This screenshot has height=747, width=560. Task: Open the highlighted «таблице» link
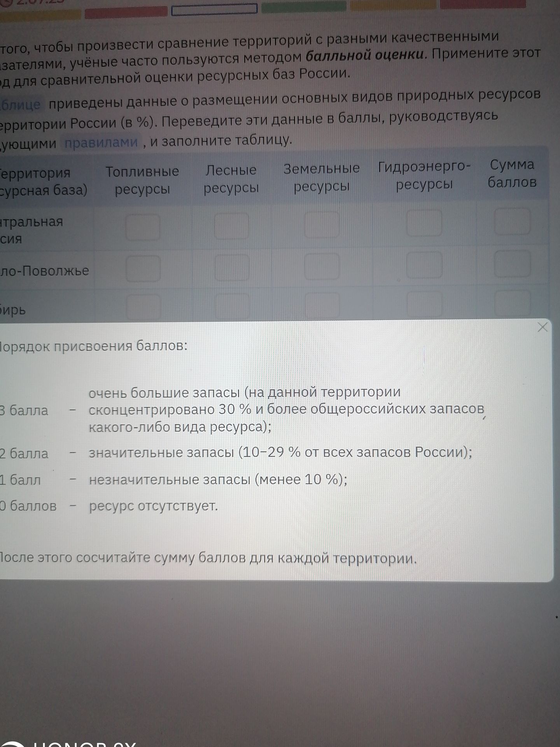click(x=21, y=104)
